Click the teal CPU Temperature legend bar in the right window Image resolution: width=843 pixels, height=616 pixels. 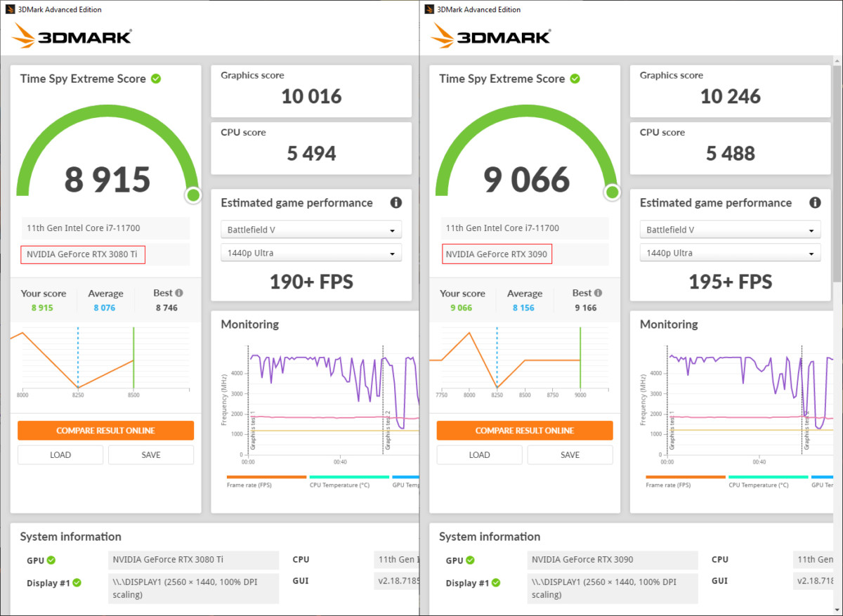coord(769,477)
